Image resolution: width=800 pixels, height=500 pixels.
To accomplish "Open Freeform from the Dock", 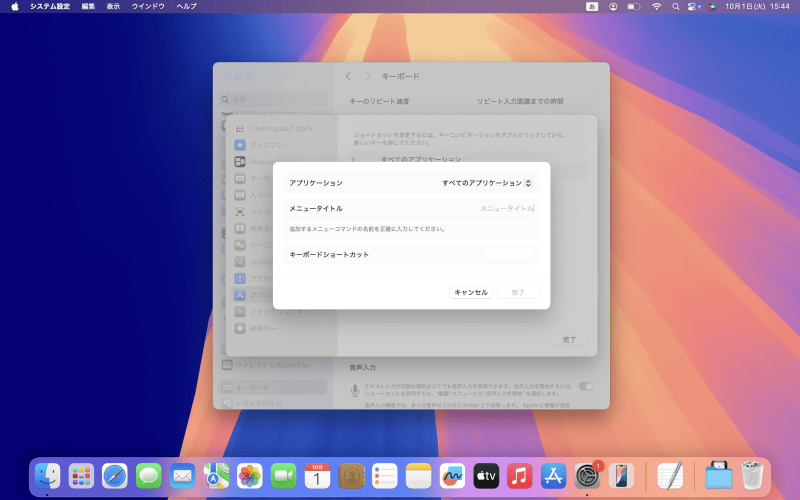I will (x=453, y=477).
